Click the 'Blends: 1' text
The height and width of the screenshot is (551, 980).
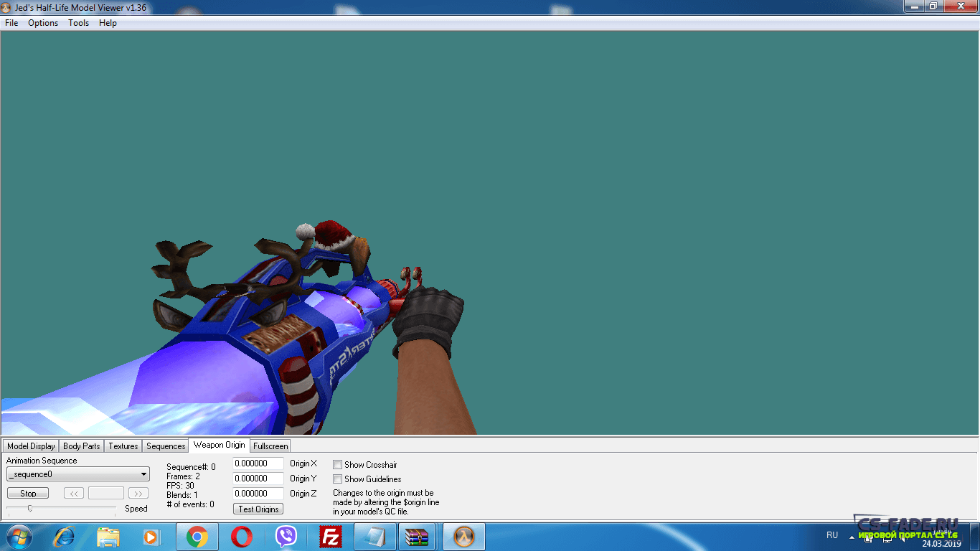click(182, 495)
